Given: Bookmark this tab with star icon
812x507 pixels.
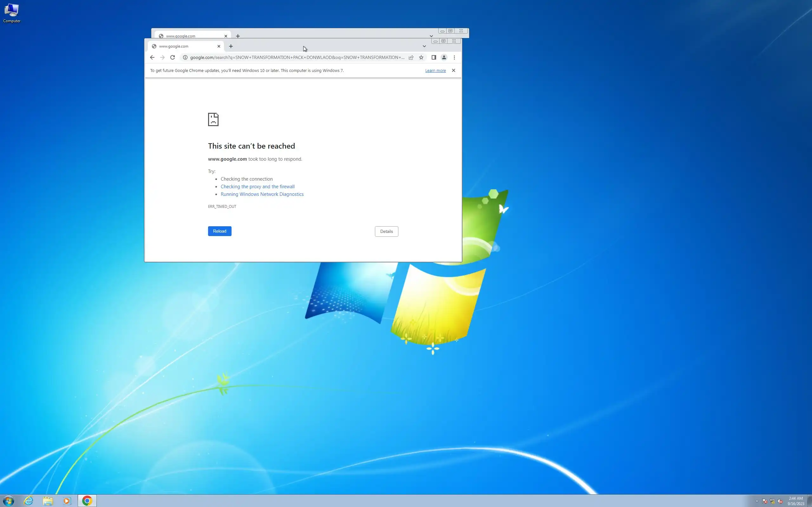Looking at the screenshot, I should pos(421,57).
